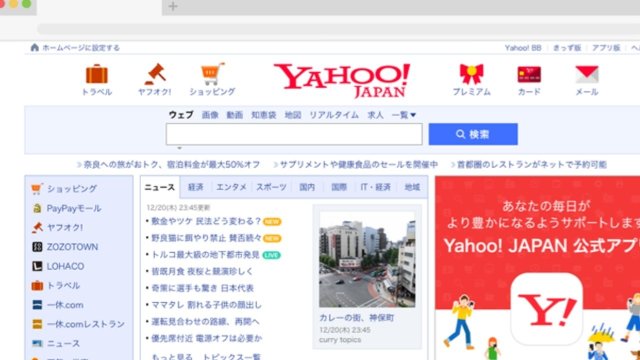Open headline 皆既月食 夜桜と競演珍しく
This screenshot has width=640, height=360.
pos(202,271)
